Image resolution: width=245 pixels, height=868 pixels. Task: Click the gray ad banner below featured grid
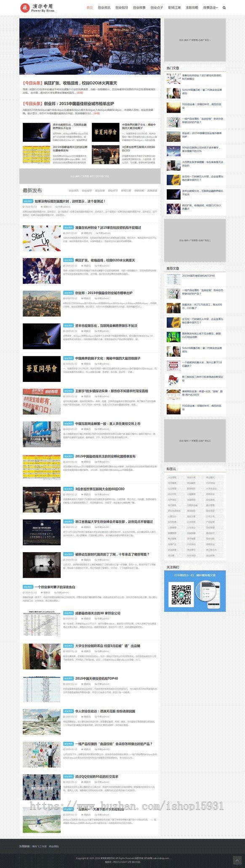(x=90, y=176)
